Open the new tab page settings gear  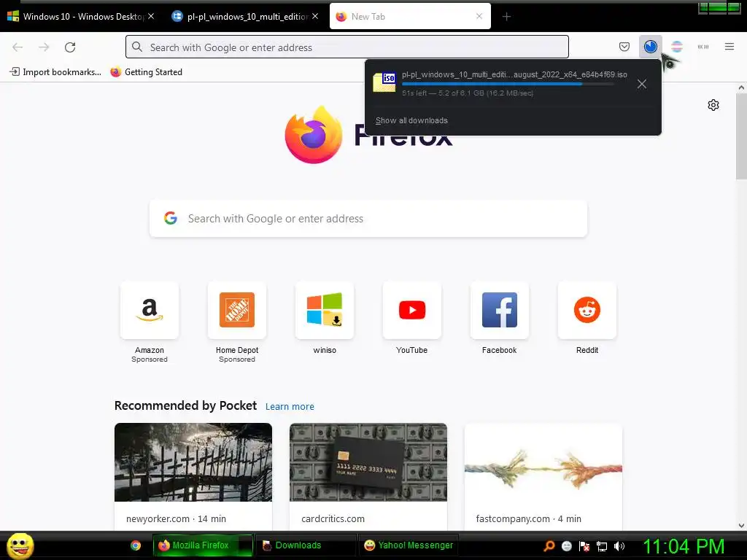713,105
